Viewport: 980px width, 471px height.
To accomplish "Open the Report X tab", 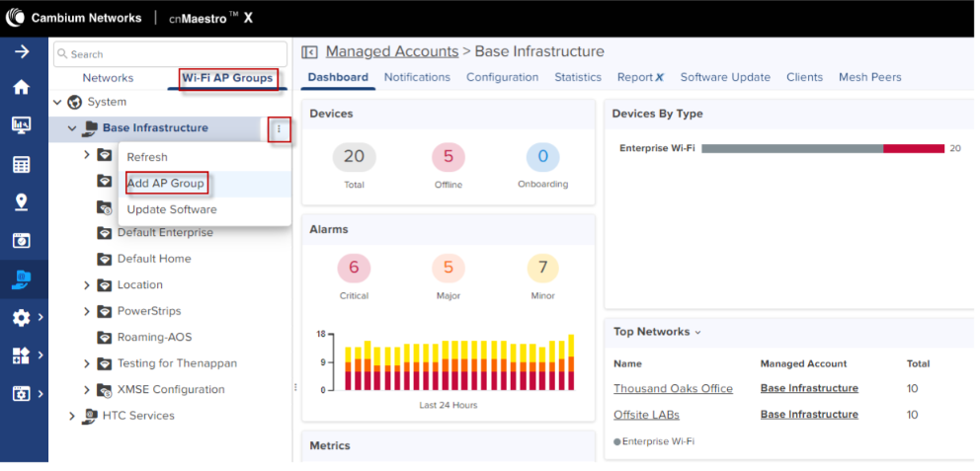I will click(640, 77).
